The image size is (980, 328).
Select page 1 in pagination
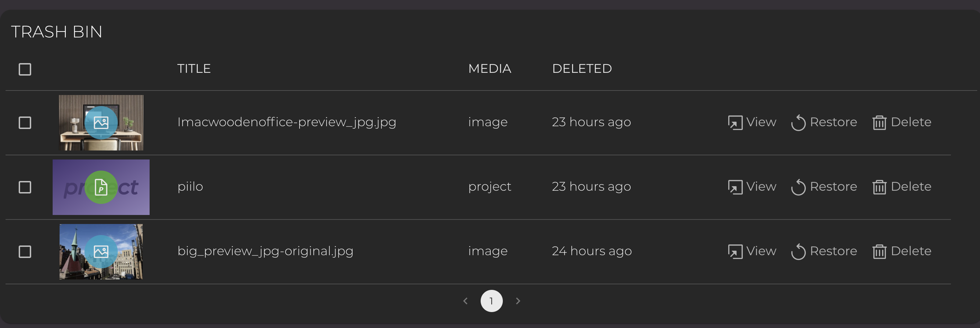click(491, 301)
